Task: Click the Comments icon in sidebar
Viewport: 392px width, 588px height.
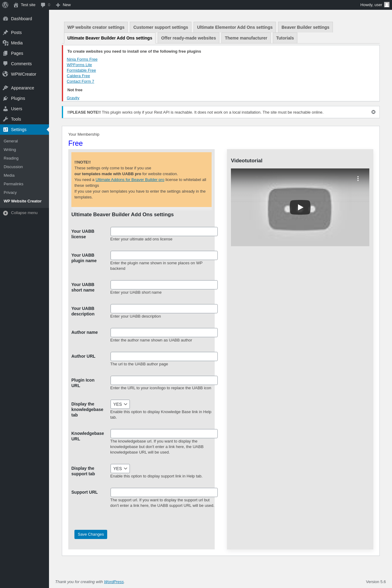Action: [x=6, y=64]
